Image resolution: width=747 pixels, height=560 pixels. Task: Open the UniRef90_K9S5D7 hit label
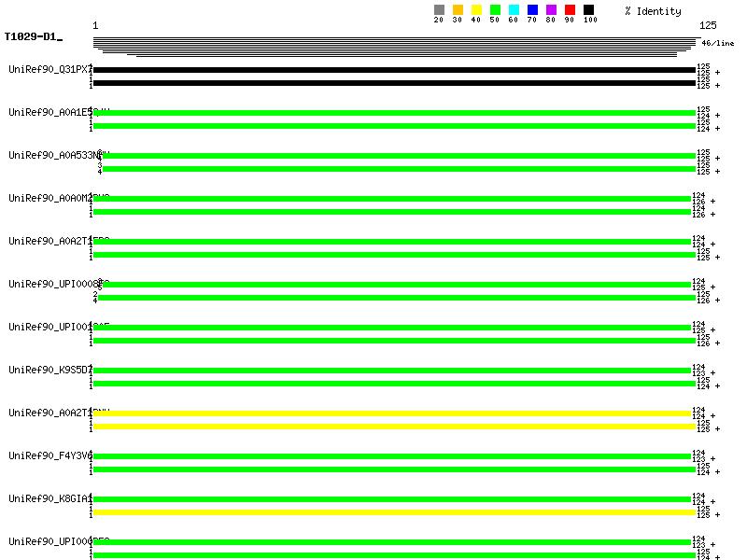coord(49,370)
